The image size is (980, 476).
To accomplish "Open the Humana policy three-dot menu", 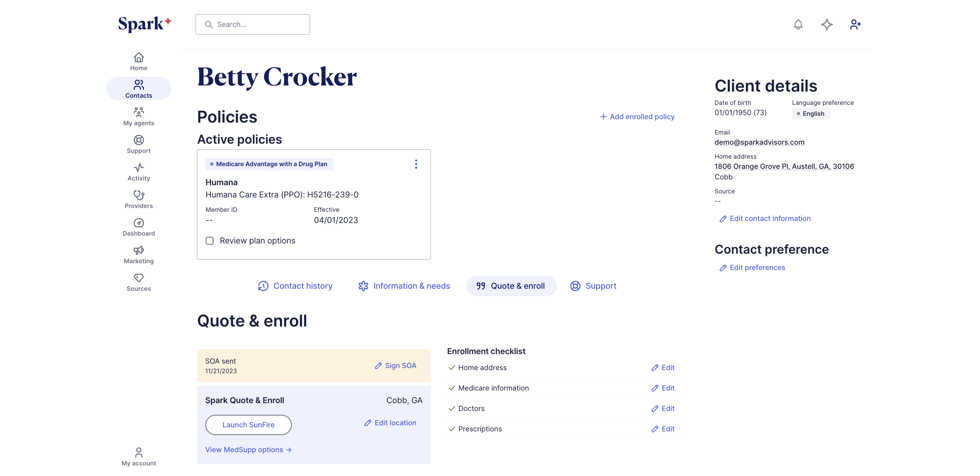I will point(416,164).
